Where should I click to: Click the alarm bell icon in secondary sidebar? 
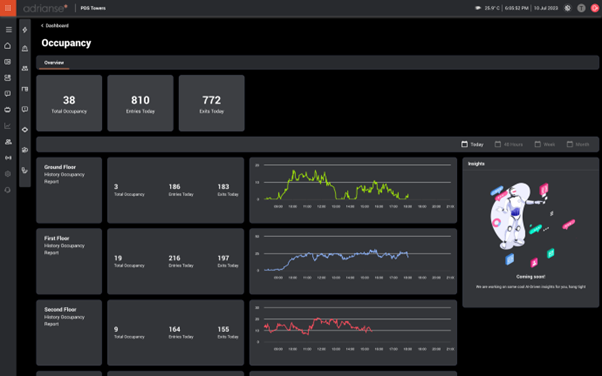pyautogui.click(x=25, y=48)
